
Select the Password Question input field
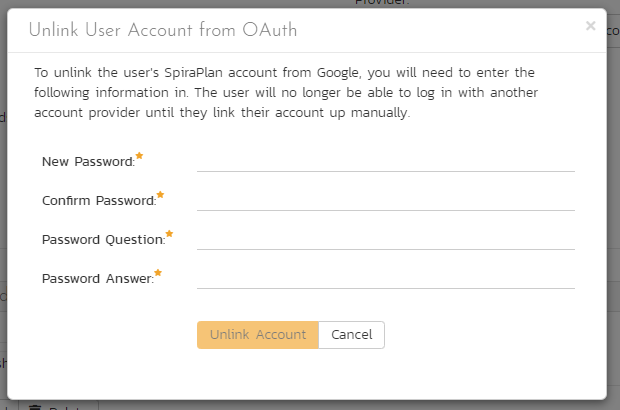[385, 238]
